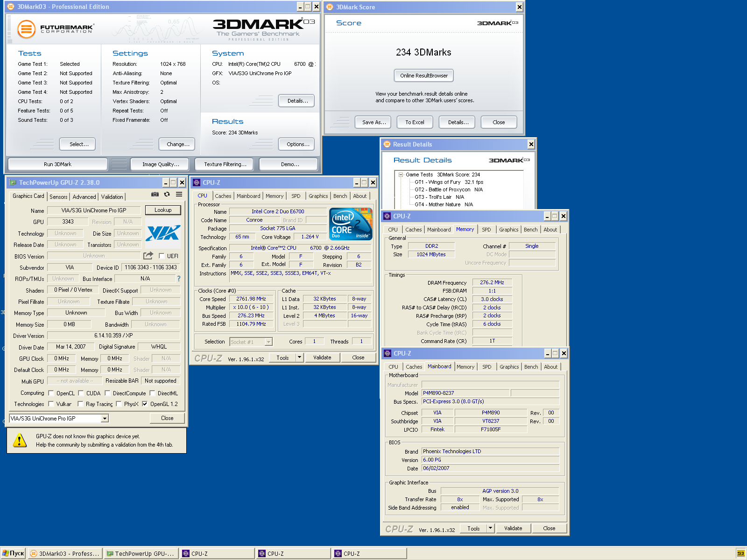This screenshot has height=560, width=747.
Task: Open Bench tab in CPU-Z Mainboard window
Action: 531,367
